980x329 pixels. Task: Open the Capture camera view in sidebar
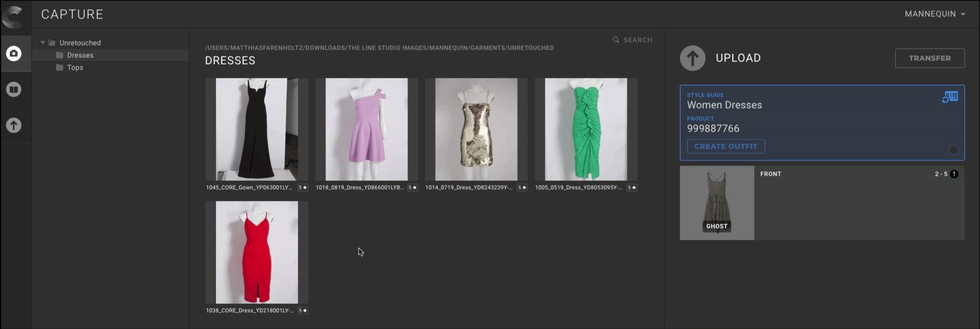(14, 53)
